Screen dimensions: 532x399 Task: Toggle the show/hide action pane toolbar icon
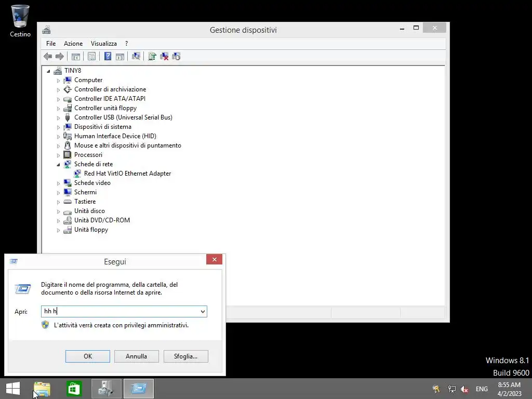point(120,56)
